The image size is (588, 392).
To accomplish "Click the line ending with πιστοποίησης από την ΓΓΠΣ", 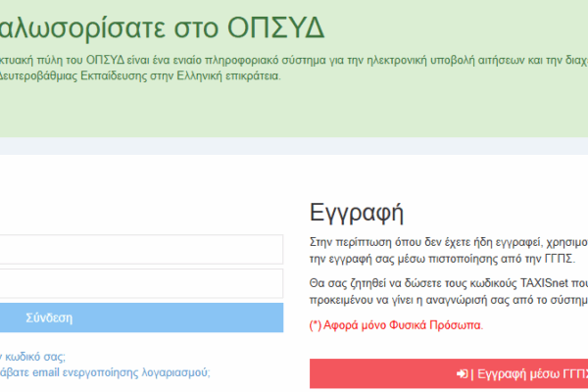I will pos(443,259).
